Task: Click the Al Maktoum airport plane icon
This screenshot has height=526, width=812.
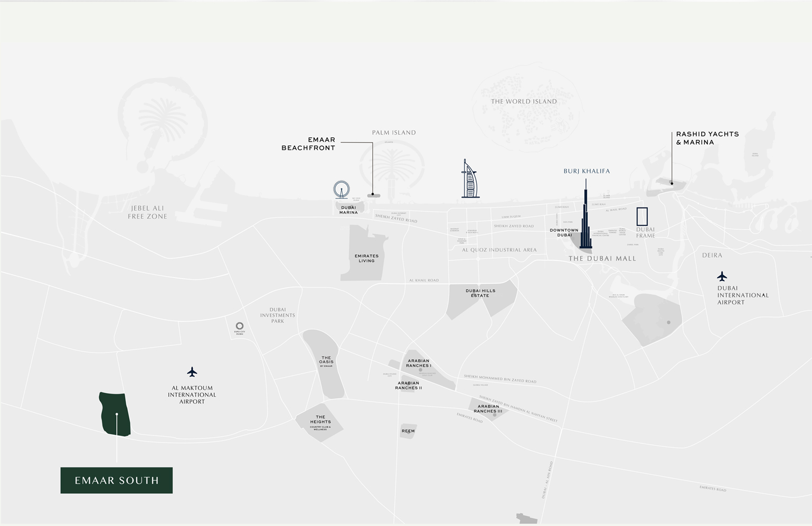Action: coord(192,372)
